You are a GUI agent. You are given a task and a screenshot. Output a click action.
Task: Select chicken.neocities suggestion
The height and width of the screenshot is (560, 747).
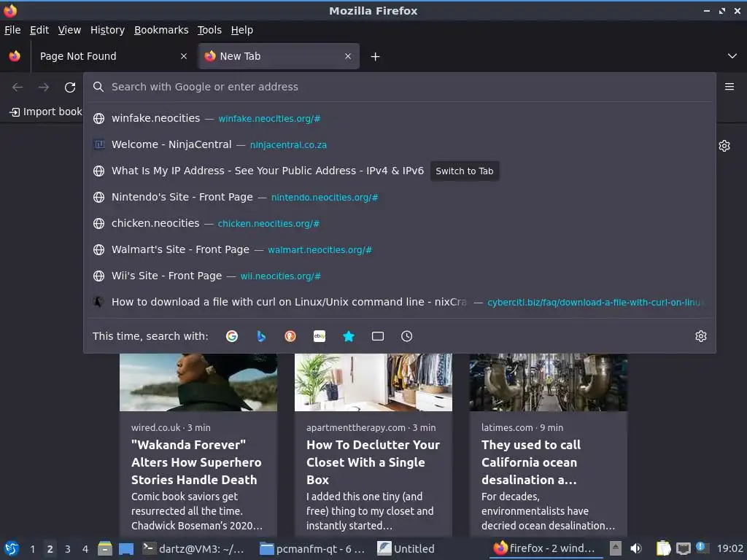(399, 223)
